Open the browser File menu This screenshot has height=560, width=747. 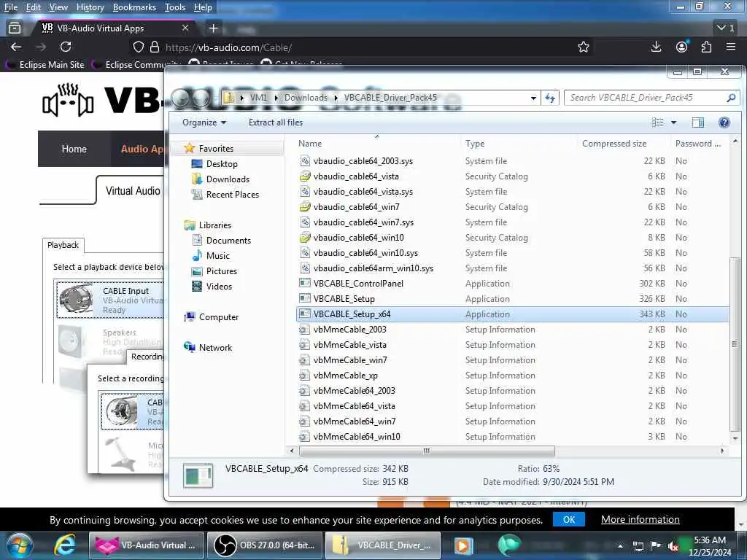tap(10, 7)
